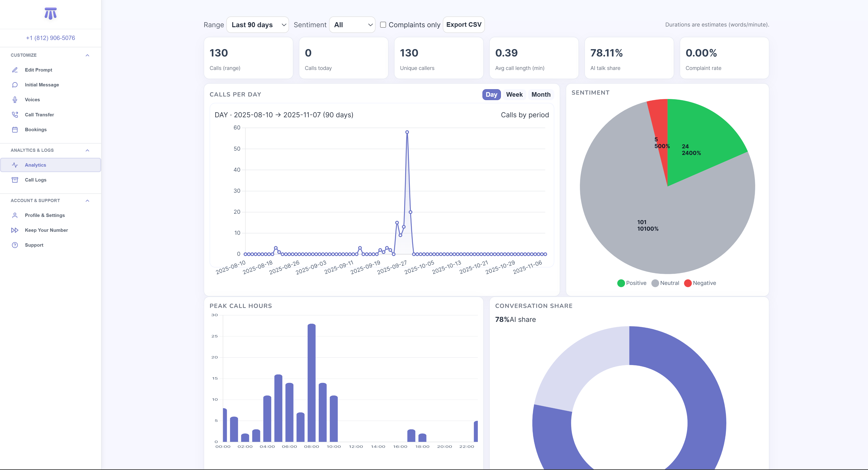Open the Sentiment All dropdown
This screenshot has height=470, width=868.
[352, 25]
